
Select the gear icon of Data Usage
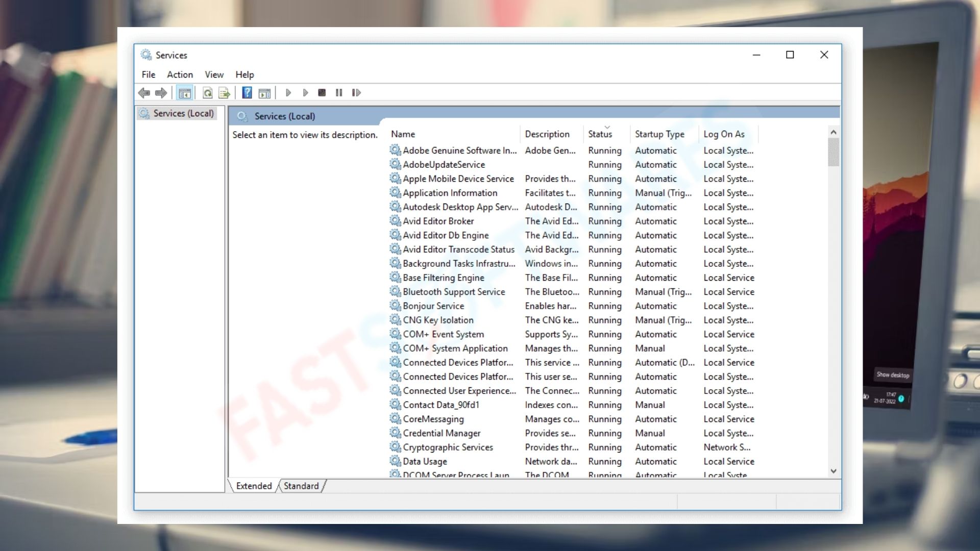395,461
